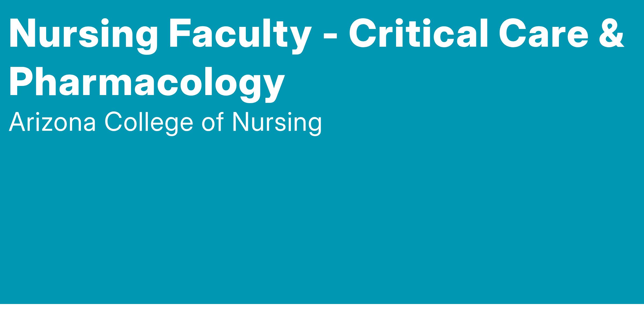Click the capital "F" starting Faculty
This screenshot has height=315, width=644.
tap(181, 34)
